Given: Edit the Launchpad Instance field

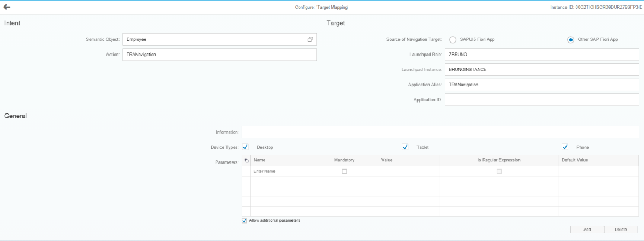Looking at the screenshot, I should pyautogui.click(x=541, y=70).
